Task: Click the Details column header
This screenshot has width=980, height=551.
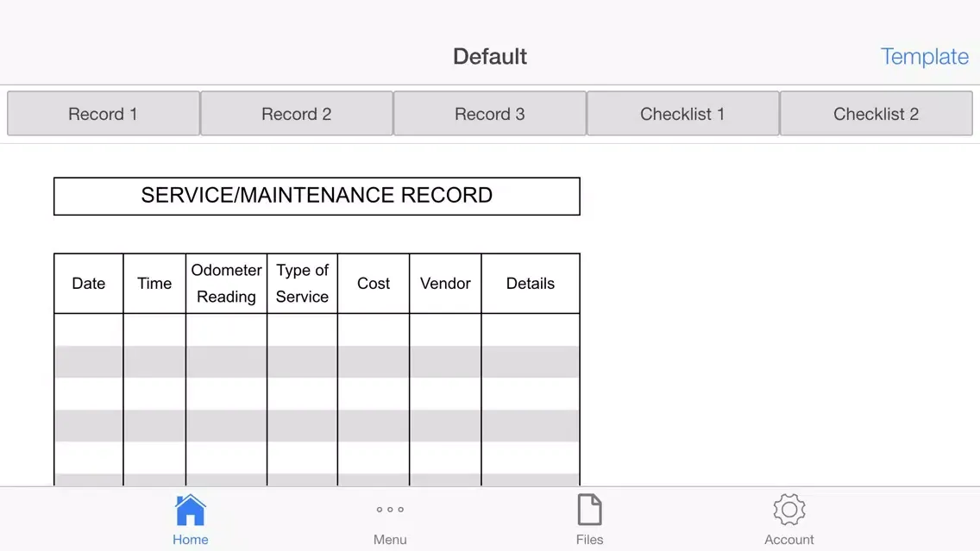Action: tap(531, 284)
